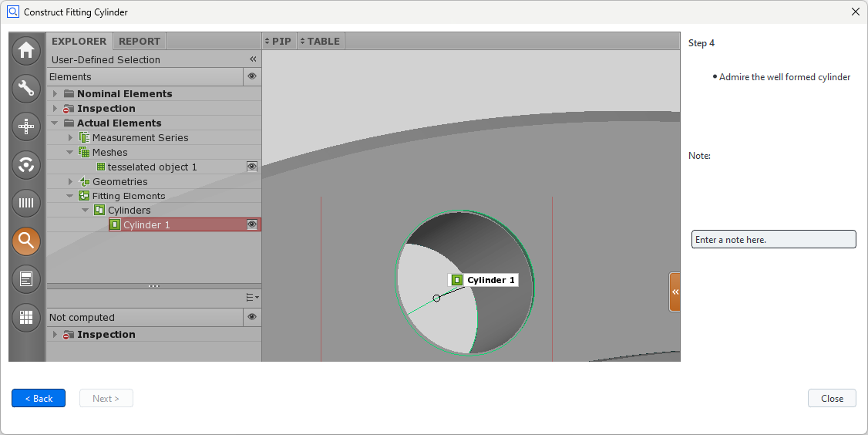The image size is (868, 435).
Task: Open the barcode-style sidebar icon
Action: click(x=26, y=203)
